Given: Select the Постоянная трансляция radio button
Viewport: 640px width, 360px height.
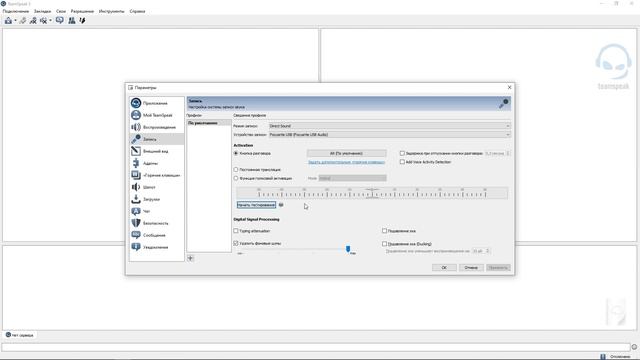Looking at the screenshot, I should (236, 169).
